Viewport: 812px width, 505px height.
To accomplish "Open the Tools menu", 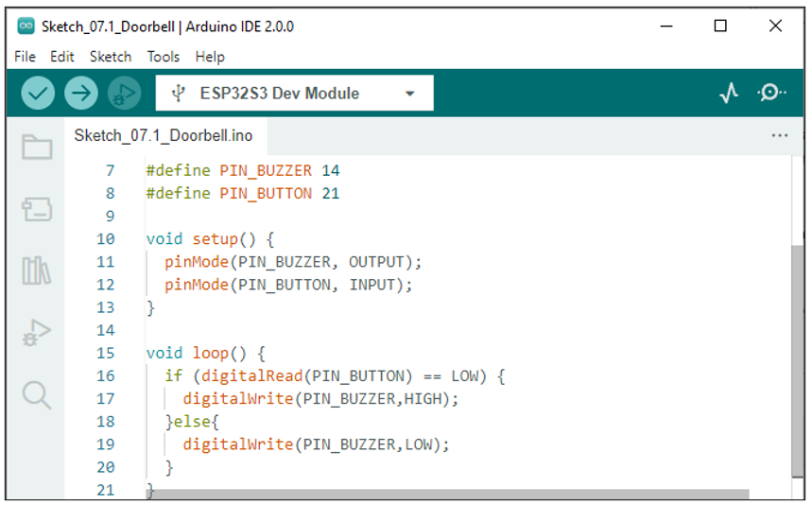I will 164,57.
